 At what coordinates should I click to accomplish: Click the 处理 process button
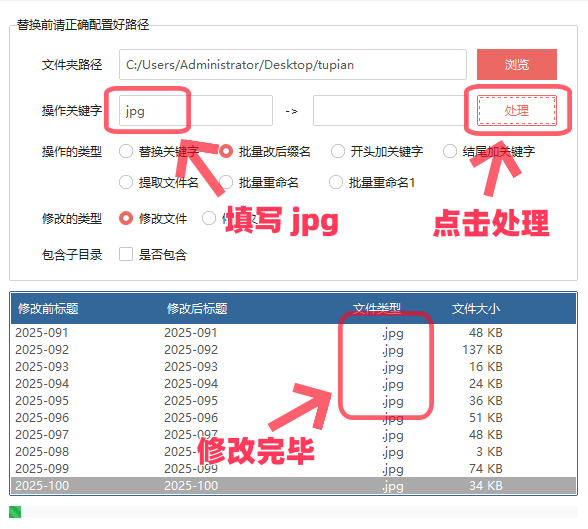[516, 110]
